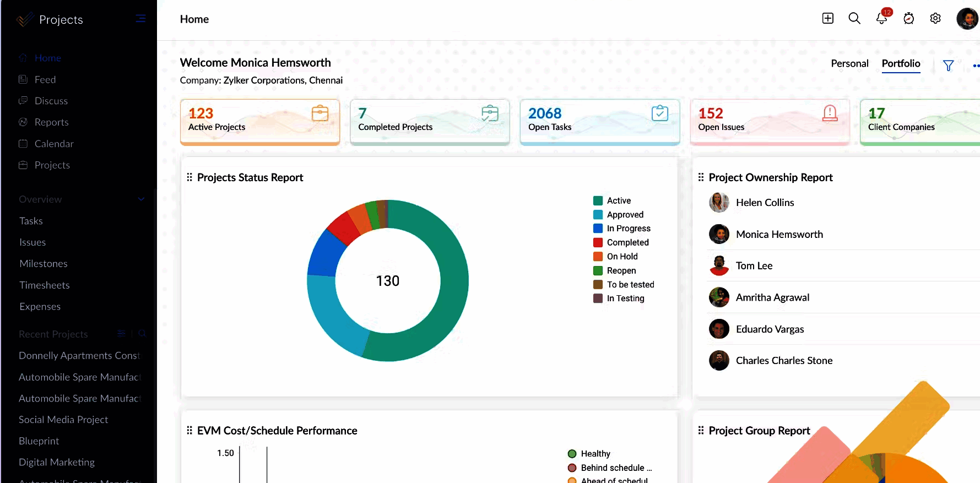Switch to the Personal tab
The image size is (980, 483).
click(x=849, y=64)
